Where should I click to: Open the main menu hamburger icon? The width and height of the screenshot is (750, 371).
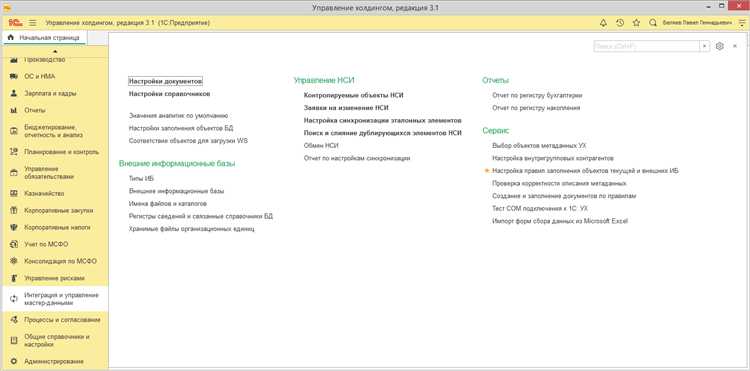click(33, 23)
